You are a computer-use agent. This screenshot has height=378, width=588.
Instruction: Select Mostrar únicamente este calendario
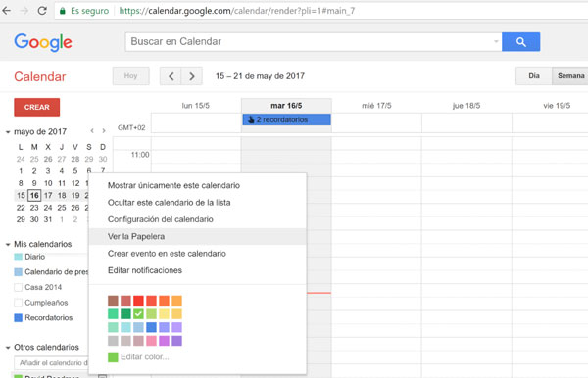(198, 185)
